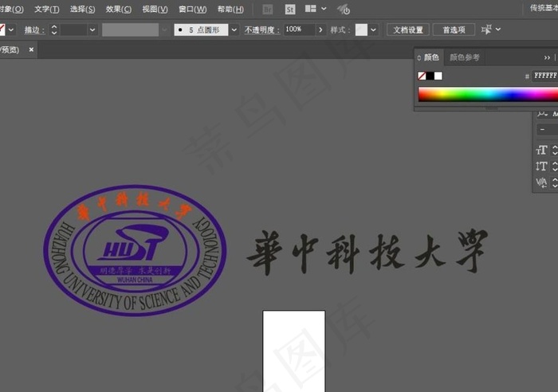558x392 pixels.
Task: Expand the brush definition dropdown arrow
Action: (x=234, y=30)
